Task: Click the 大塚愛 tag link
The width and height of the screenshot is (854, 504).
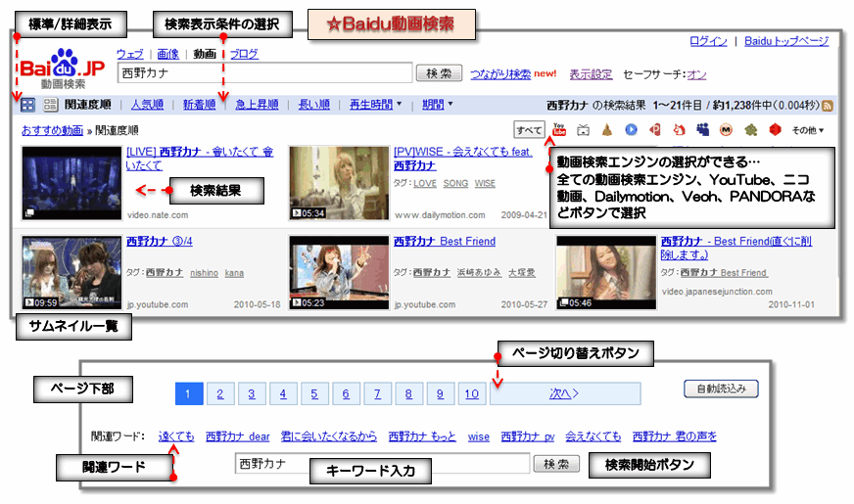Action: point(522,273)
